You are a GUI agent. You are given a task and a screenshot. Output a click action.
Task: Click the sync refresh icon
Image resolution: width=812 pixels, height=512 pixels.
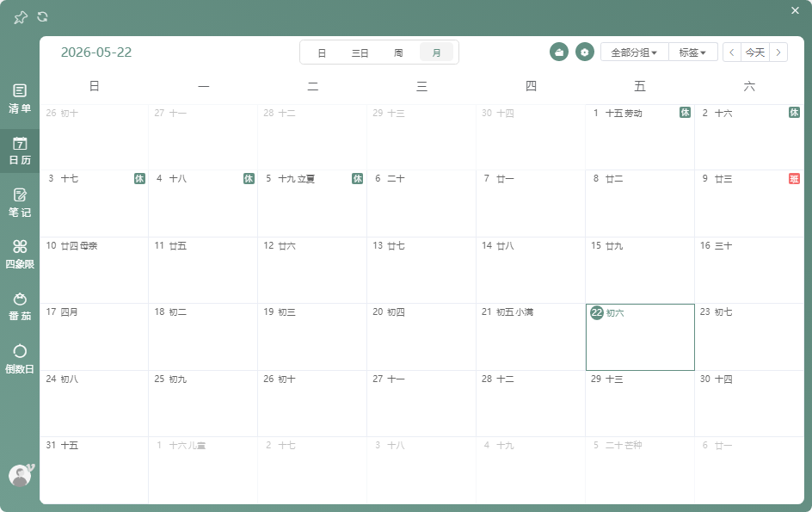pos(42,16)
